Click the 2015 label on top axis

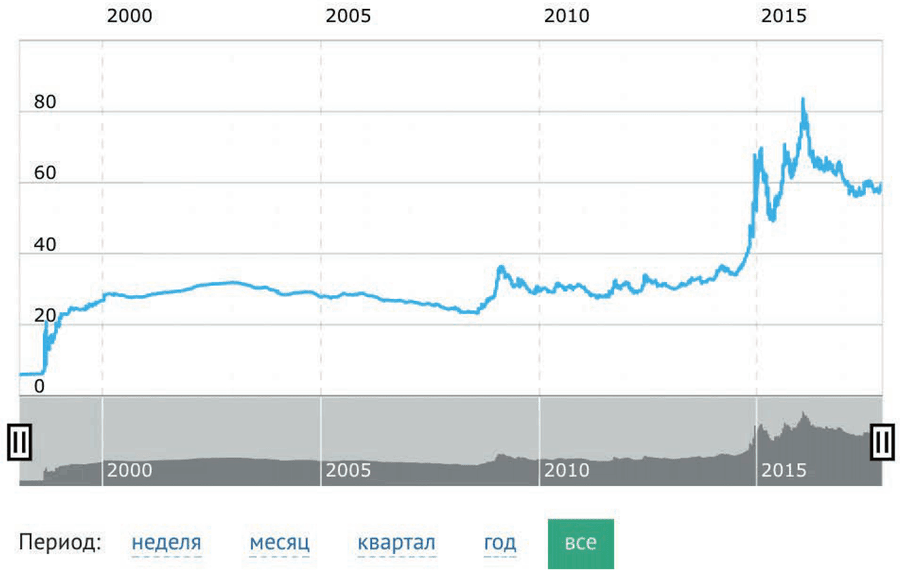click(785, 17)
